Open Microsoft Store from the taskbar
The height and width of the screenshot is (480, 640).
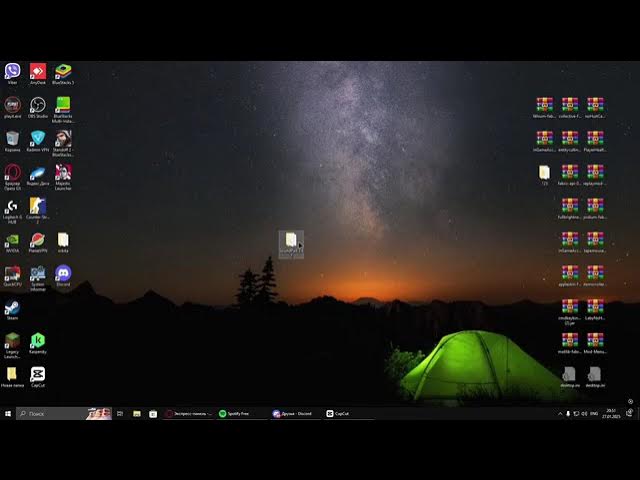(x=153, y=413)
